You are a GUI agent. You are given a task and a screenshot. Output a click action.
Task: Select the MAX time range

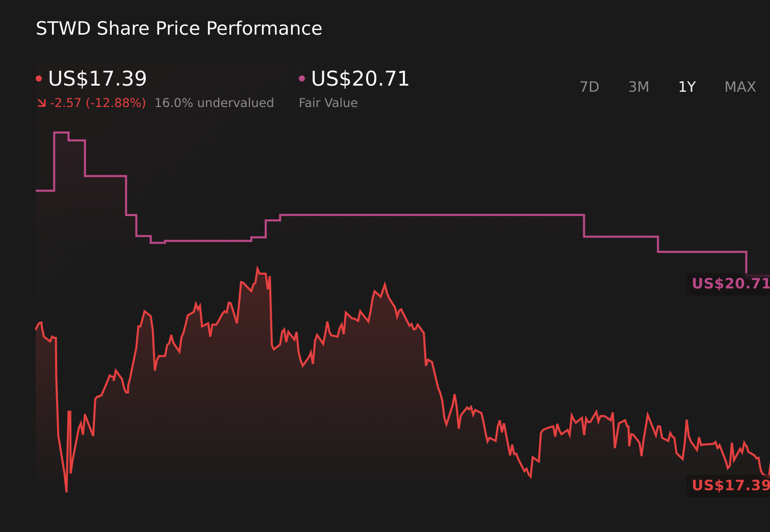(x=739, y=87)
